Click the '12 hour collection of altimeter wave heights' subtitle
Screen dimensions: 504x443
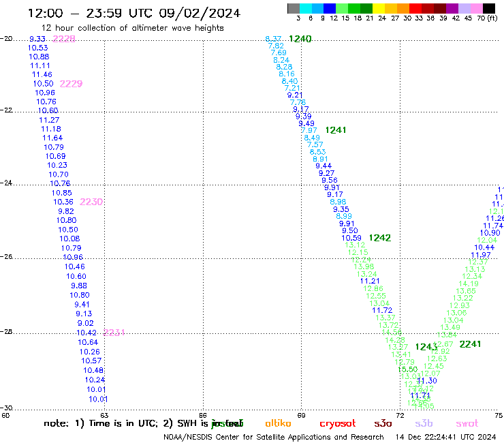pos(132,28)
